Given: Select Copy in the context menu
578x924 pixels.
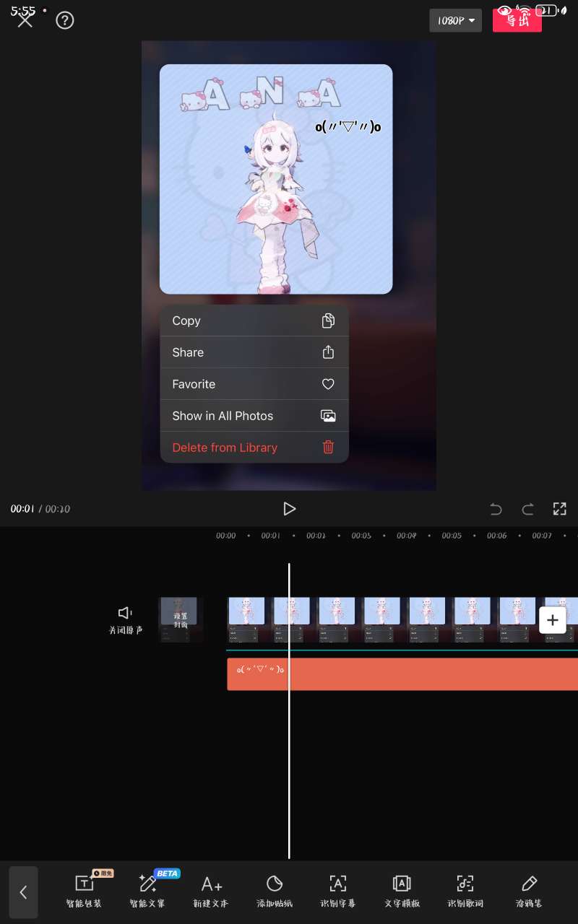Looking at the screenshot, I should 254,321.
